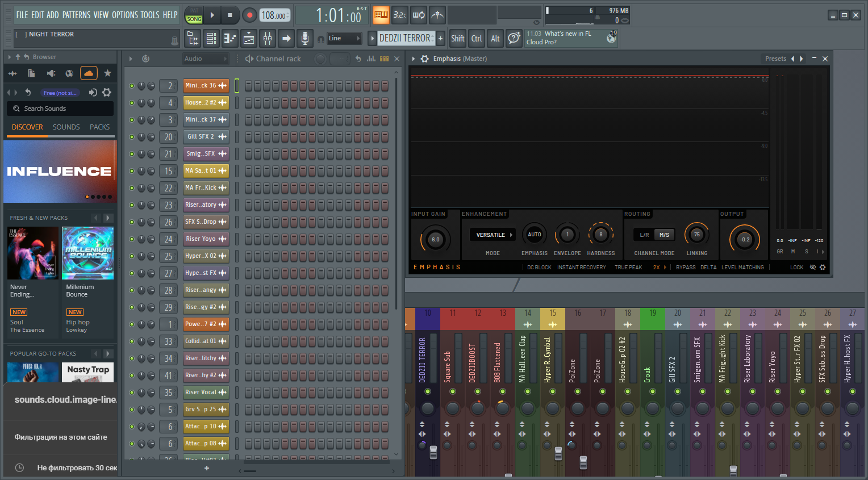Toggle Song mode in transport
Screen dimensions: 868x480
(x=194, y=19)
